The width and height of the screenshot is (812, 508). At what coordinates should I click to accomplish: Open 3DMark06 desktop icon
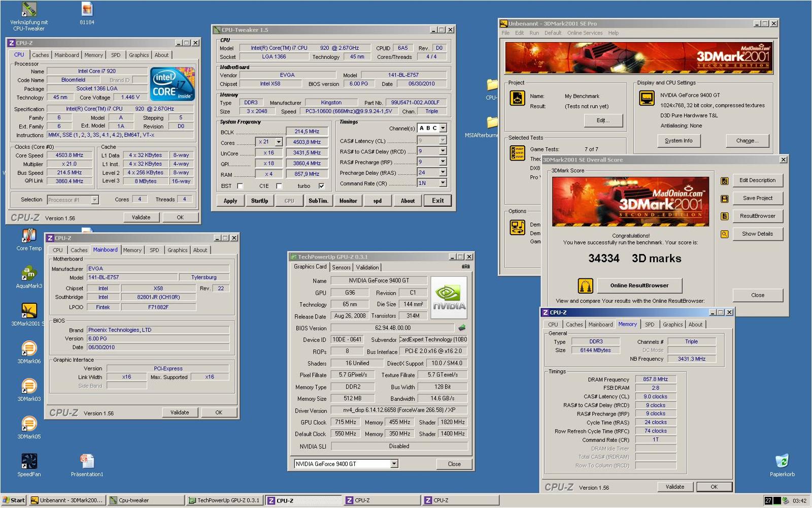(29, 348)
